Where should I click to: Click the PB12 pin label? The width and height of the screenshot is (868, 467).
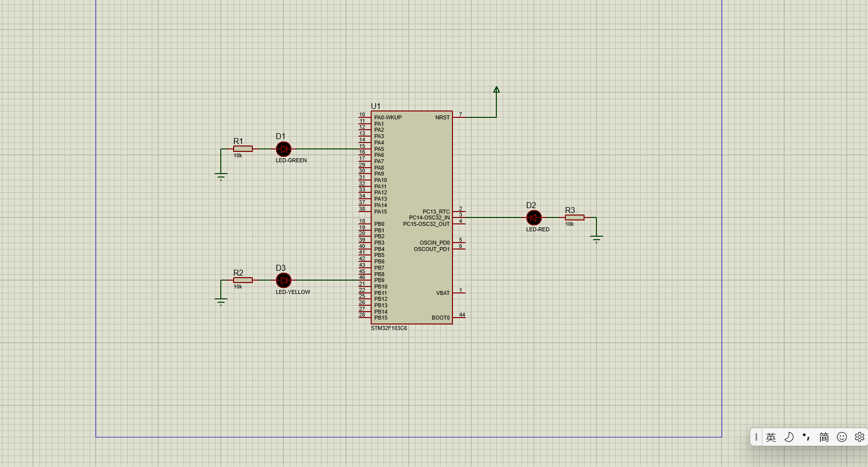coord(381,299)
